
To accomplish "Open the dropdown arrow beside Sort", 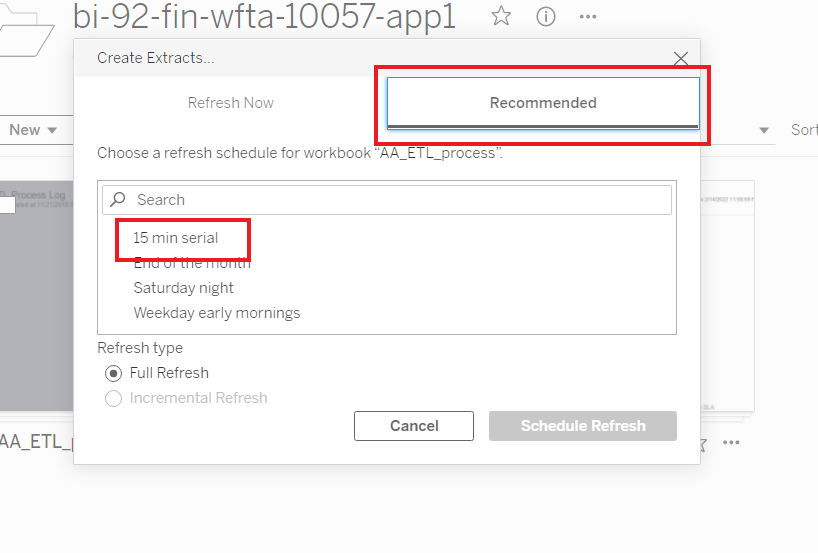I will 764,130.
